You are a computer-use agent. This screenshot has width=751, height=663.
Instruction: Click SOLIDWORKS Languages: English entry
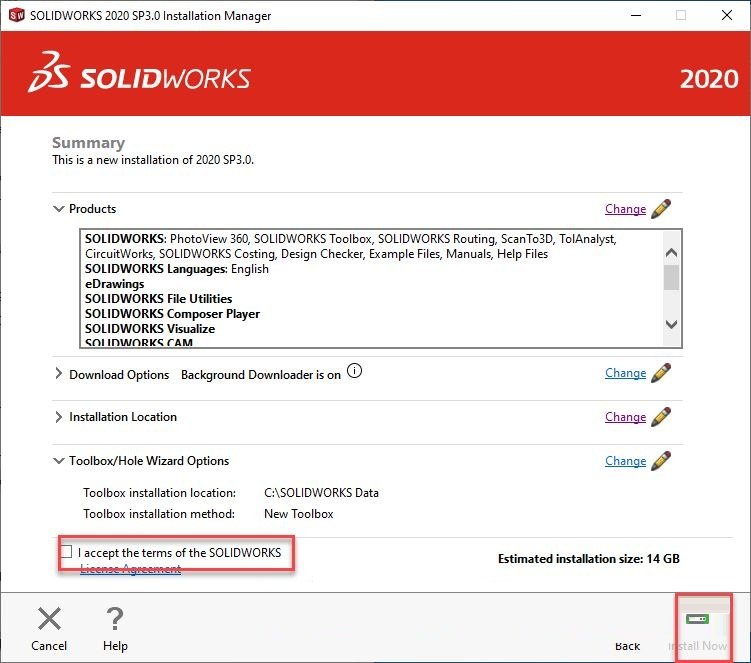tap(177, 269)
